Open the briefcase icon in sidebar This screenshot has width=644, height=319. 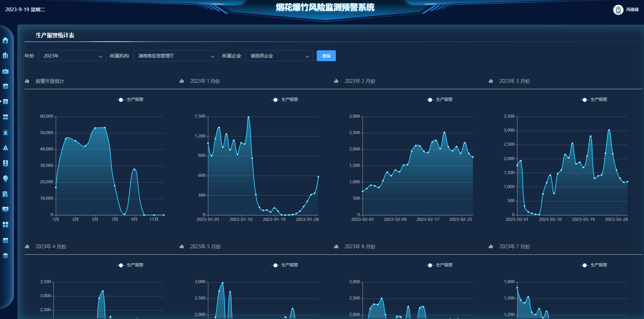[x=5, y=71]
